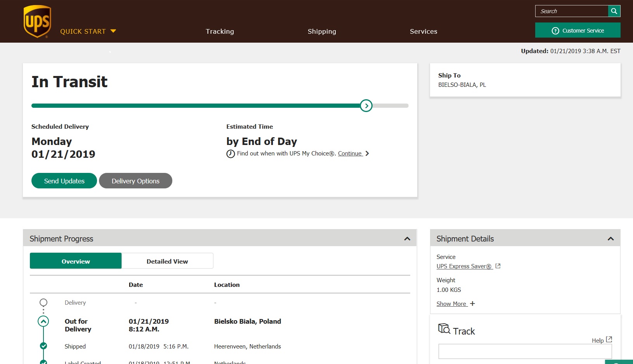The image size is (633, 364).
Task: Click the Track number input field
Action: pos(525,351)
